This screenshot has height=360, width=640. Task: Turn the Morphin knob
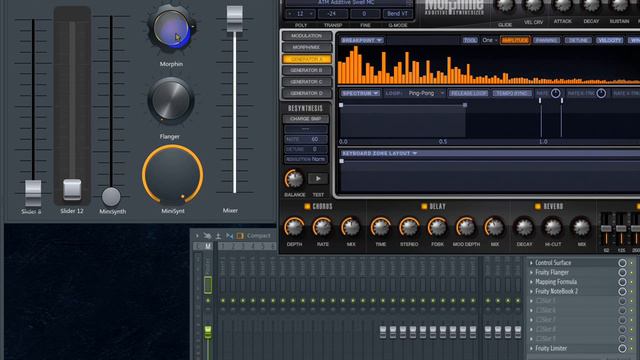pos(171,28)
